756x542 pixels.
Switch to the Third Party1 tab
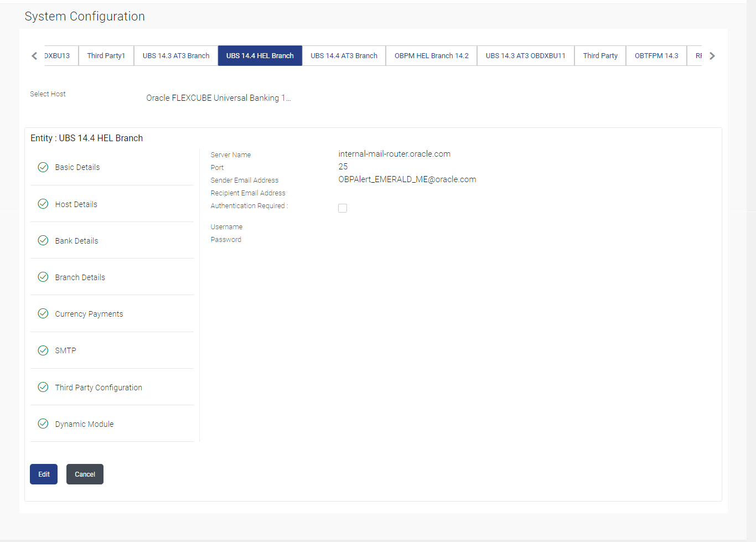click(x=106, y=55)
